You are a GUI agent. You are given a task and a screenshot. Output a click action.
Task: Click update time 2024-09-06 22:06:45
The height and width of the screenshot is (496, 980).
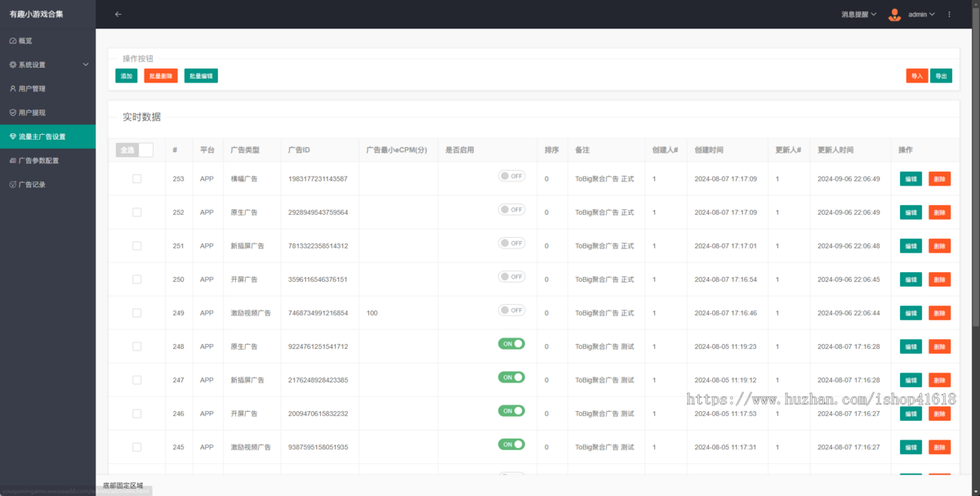click(849, 279)
